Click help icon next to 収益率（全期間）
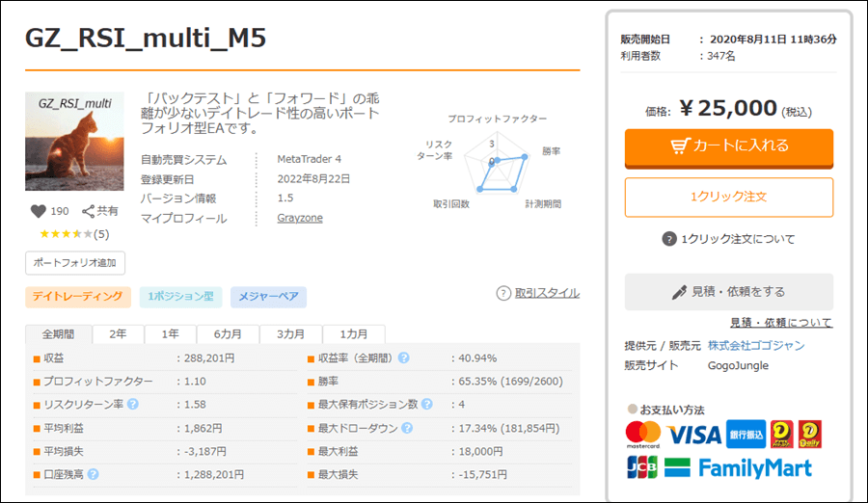The image size is (868, 503). [x=404, y=358]
